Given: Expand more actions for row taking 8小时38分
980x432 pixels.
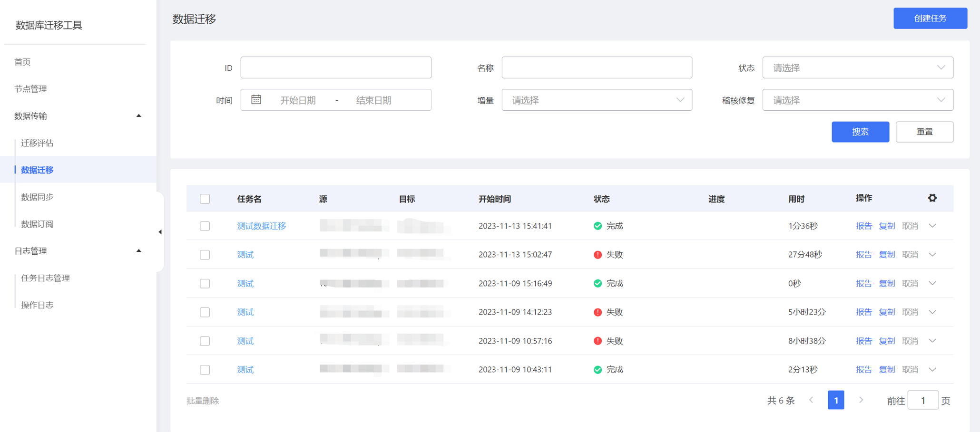Looking at the screenshot, I should (x=932, y=341).
